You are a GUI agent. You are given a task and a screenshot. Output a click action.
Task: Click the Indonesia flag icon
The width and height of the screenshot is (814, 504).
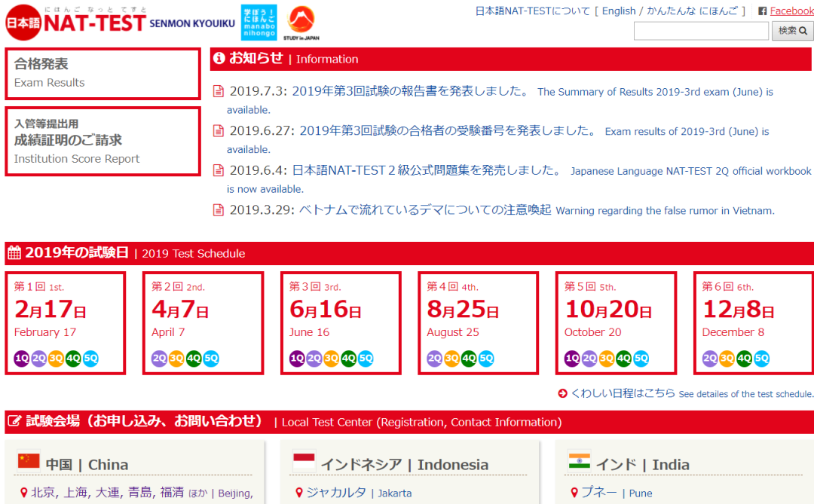(304, 460)
